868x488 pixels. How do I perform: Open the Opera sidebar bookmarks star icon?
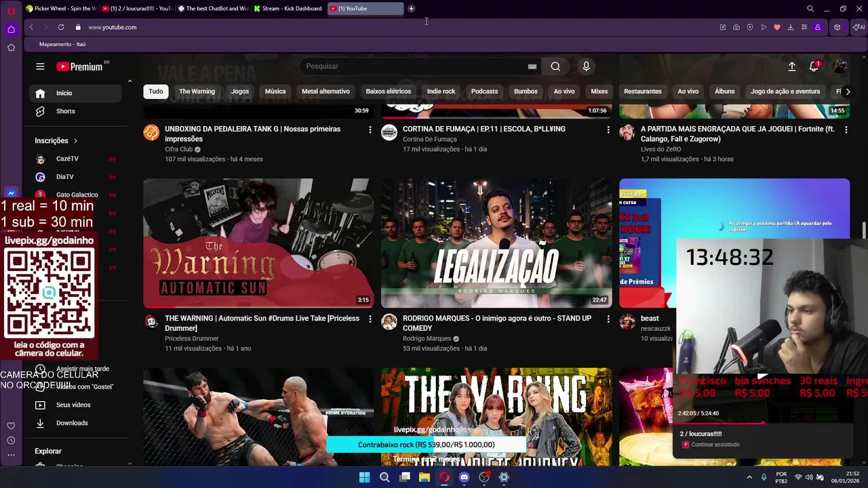[11, 47]
